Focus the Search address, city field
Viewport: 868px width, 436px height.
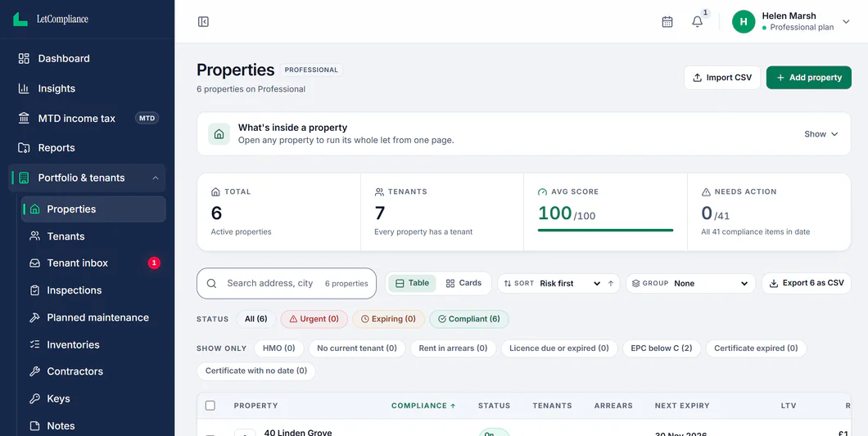coord(287,283)
